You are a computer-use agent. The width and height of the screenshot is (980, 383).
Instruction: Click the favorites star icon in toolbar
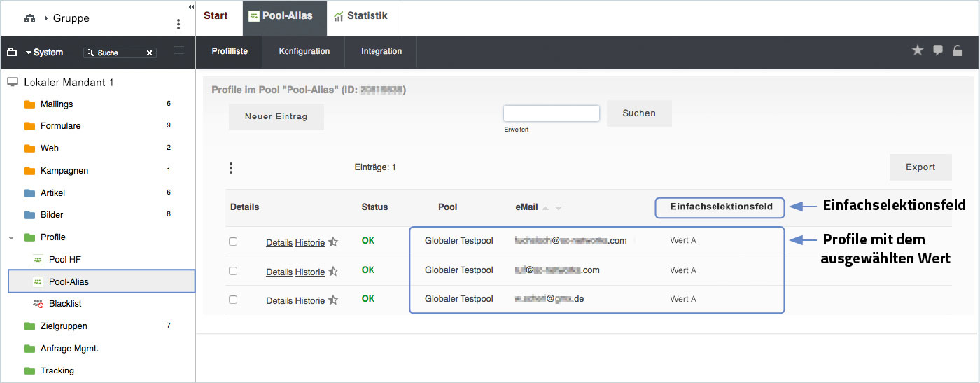tap(918, 50)
